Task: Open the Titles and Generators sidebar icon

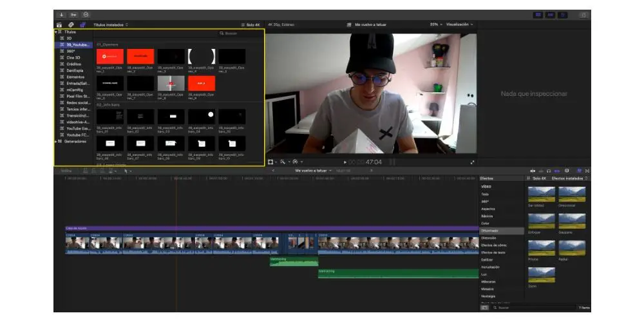Action: (82, 25)
